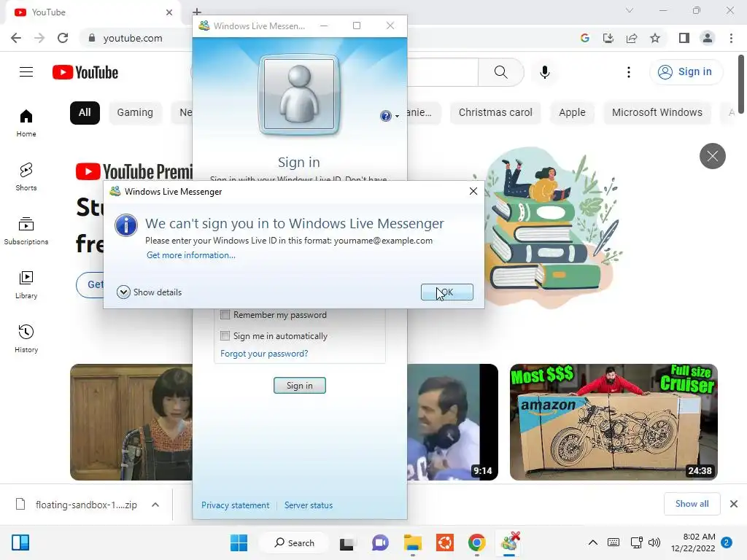Open volume control in system tray
Viewport: 747px width, 560px height.
(x=654, y=542)
